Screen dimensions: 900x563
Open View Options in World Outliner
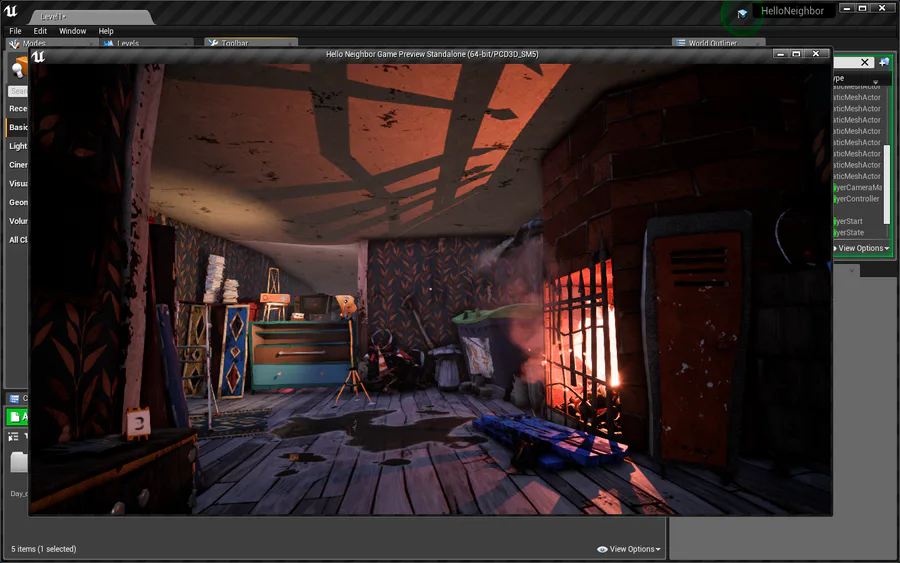[x=861, y=248]
